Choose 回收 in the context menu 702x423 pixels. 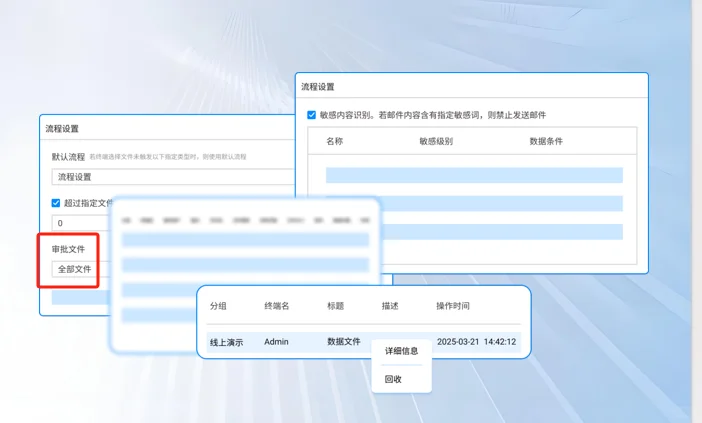point(393,379)
